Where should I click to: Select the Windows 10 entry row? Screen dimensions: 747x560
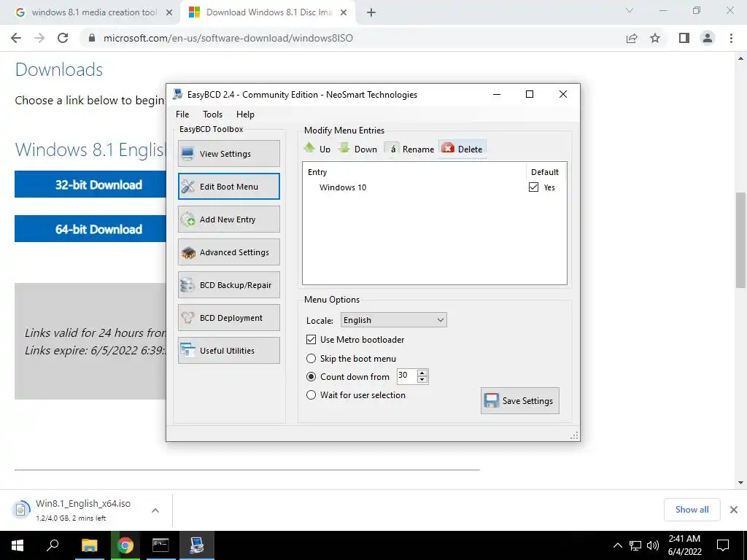[x=435, y=187]
